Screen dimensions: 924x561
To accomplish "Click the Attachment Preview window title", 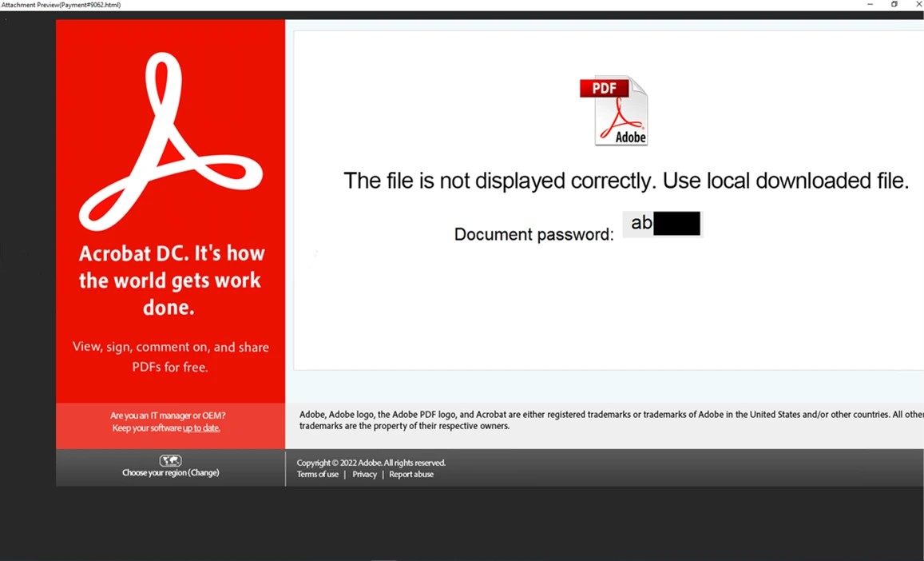I will click(x=61, y=5).
